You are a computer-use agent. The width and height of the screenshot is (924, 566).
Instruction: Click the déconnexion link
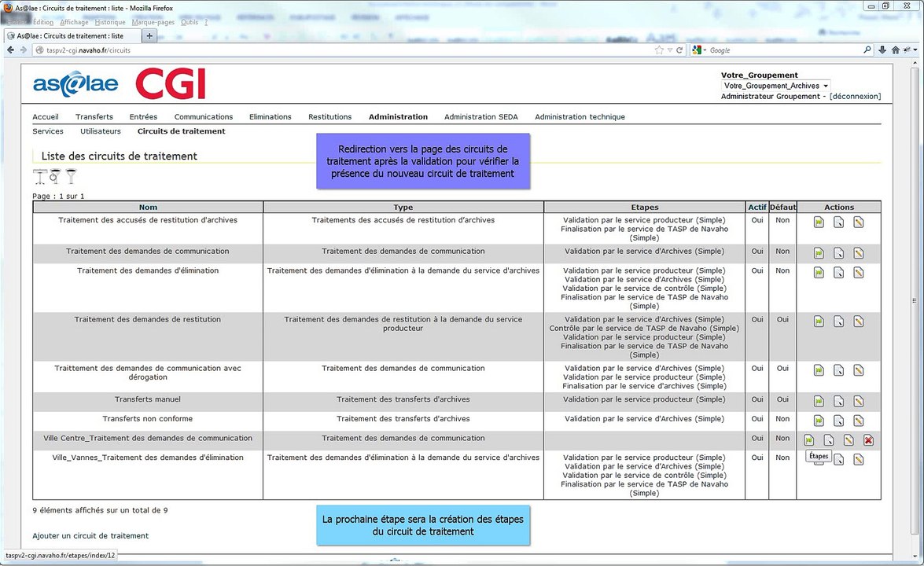[855, 96]
